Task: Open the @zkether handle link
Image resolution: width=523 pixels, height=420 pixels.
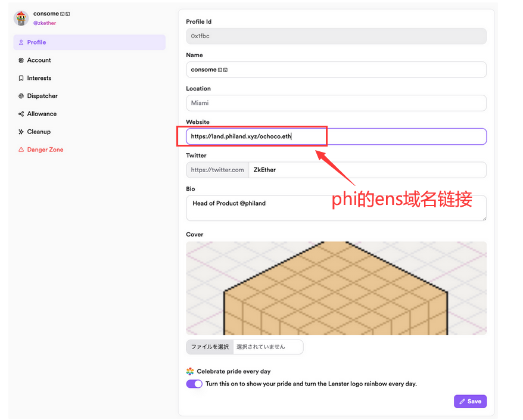Action: [45, 23]
